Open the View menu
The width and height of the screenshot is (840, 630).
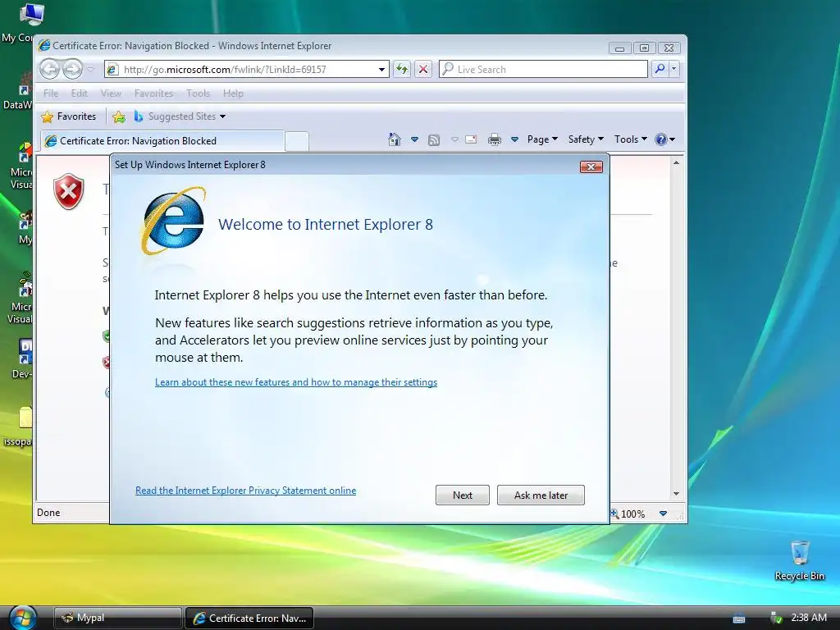(111, 94)
